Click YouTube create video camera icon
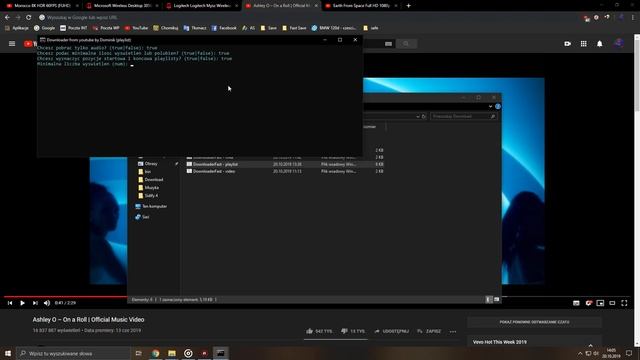Screen dimensions: 640x360 (x=567, y=44)
